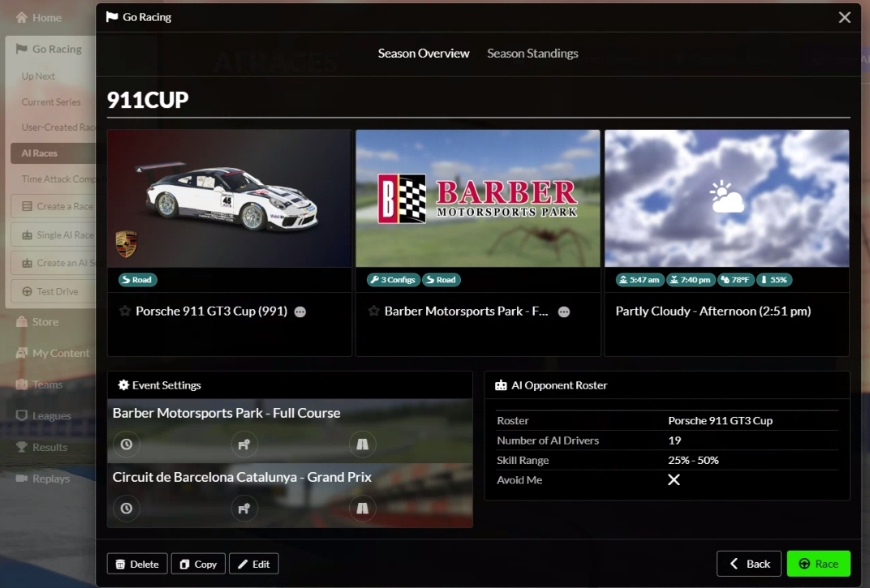Image resolution: width=870 pixels, height=588 pixels.
Task: Select Circuit de Barcelona Catalunya - Grand Prix event
Action: 290,496
